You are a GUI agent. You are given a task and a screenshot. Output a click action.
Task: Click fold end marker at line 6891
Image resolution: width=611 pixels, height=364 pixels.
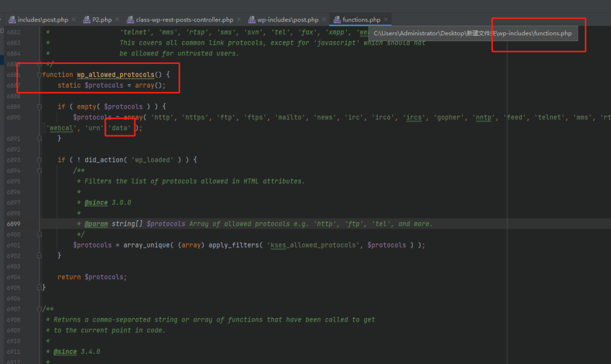pos(39,138)
